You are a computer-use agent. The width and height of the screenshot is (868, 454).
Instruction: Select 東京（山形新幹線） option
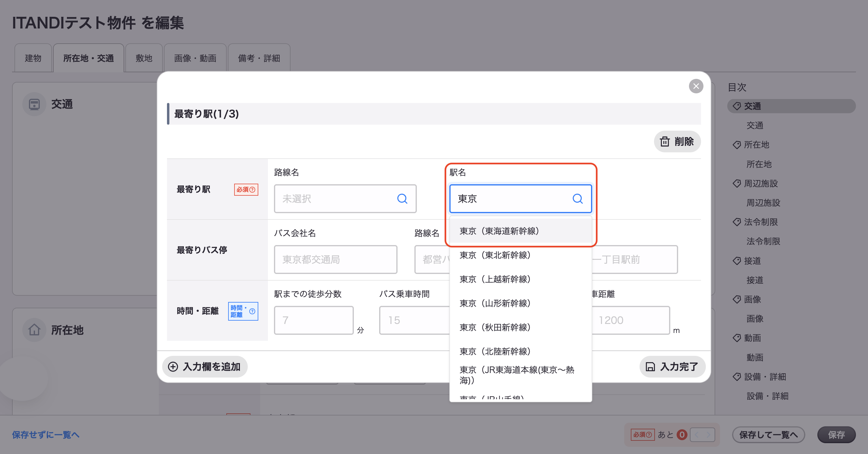[520, 303]
